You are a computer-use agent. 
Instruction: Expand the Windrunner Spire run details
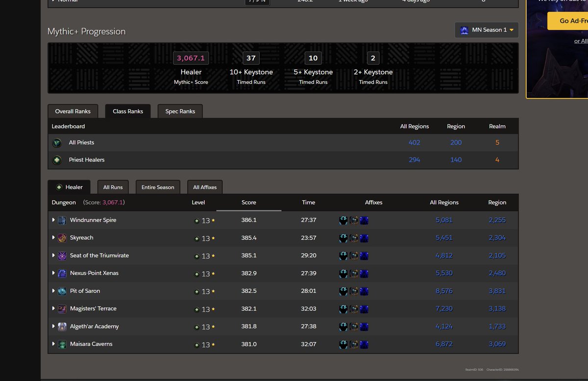point(53,220)
